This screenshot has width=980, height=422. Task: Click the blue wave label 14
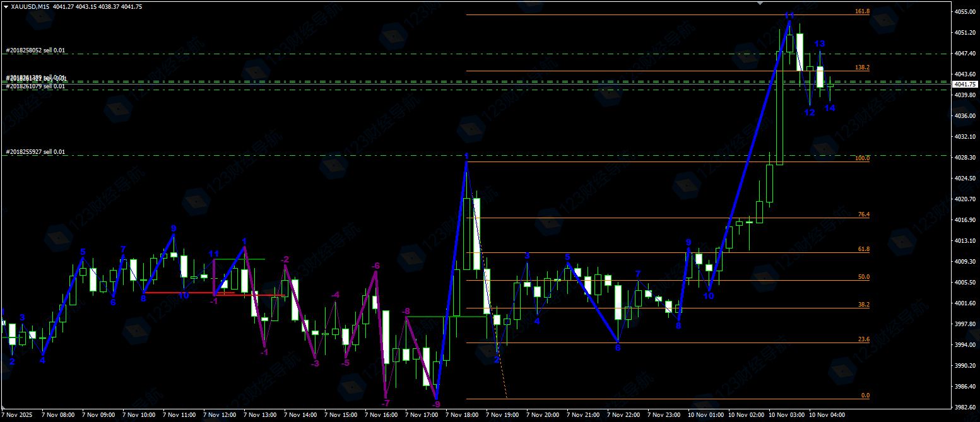tap(829, 108)
